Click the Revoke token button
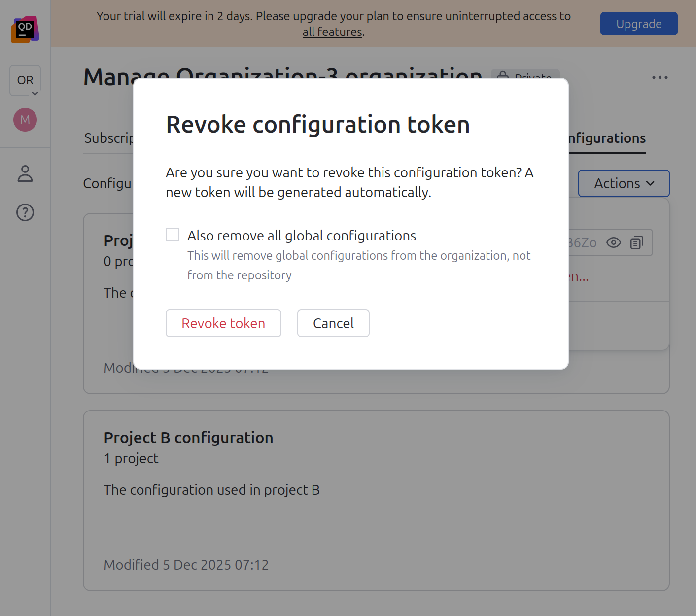The image size is (696, 616). (223, 323)
